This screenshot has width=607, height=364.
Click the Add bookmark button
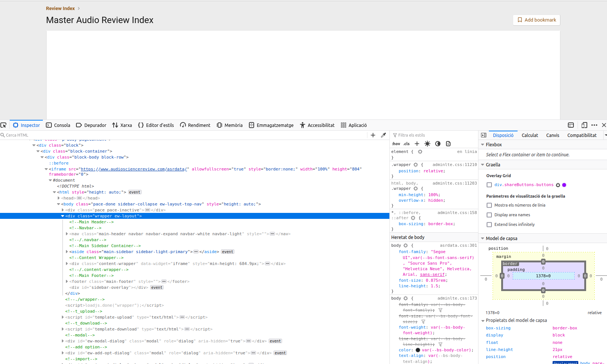tap(537, 20)
